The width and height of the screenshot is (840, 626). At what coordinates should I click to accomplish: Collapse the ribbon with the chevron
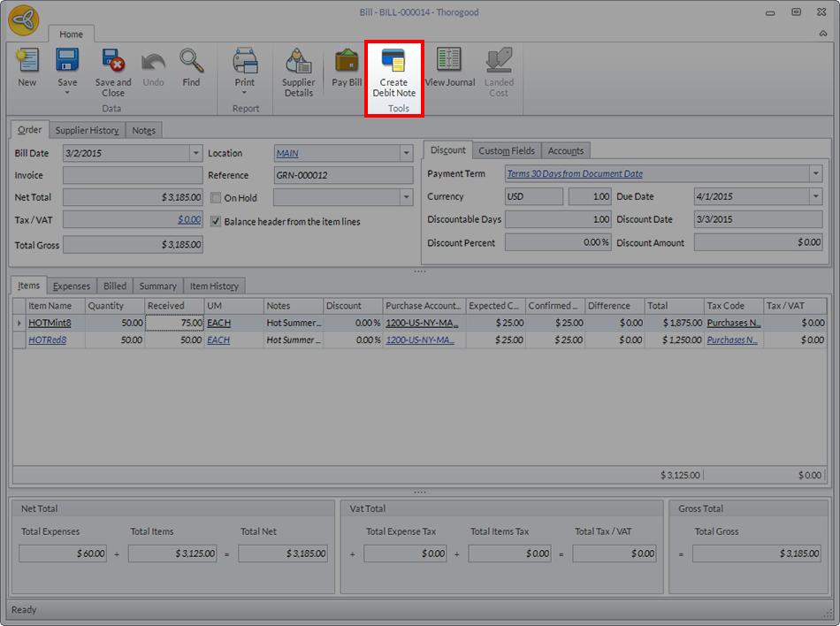pyautogui.click(x=822, y=34)
